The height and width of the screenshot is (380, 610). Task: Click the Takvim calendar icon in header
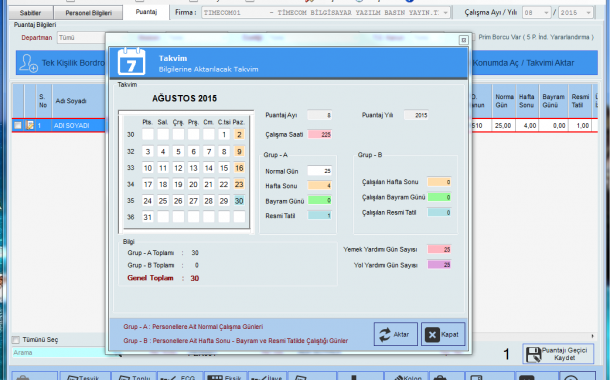(131, 61)
